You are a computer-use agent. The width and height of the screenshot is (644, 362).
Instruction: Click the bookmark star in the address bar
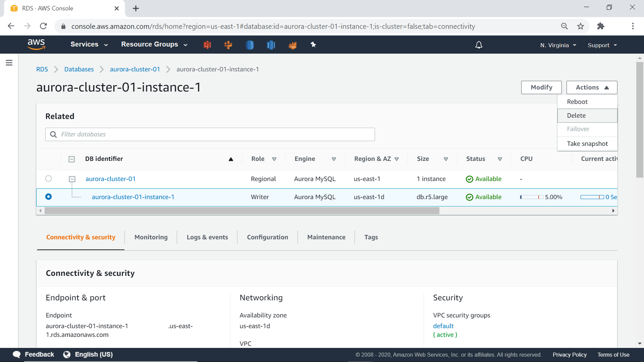(x=581, y=26)
